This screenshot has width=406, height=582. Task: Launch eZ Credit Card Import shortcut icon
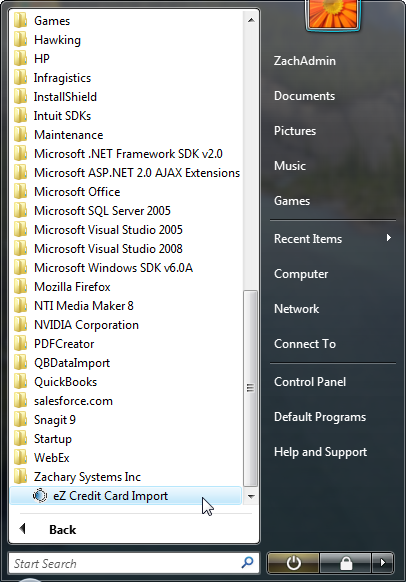coord(40,496)
